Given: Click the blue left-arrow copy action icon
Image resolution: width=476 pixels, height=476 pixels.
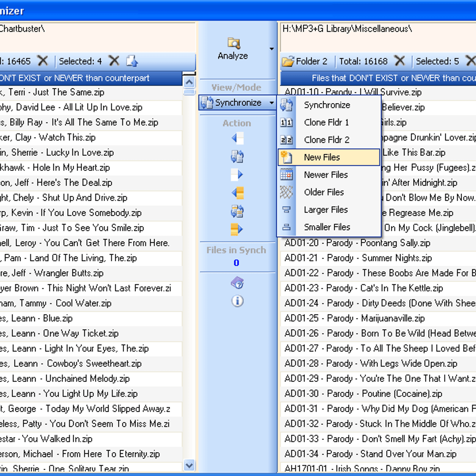Looking at the screenshot, I should click(237, 138).
